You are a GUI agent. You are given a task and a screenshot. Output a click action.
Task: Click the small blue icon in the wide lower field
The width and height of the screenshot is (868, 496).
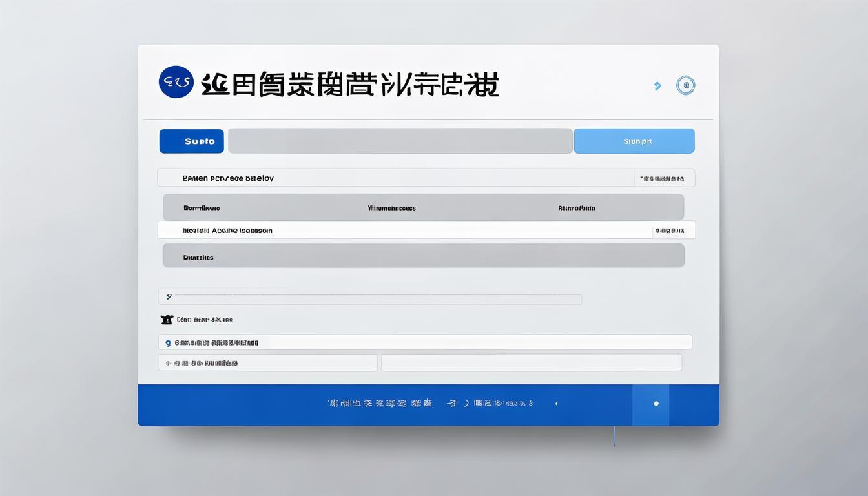169,343
